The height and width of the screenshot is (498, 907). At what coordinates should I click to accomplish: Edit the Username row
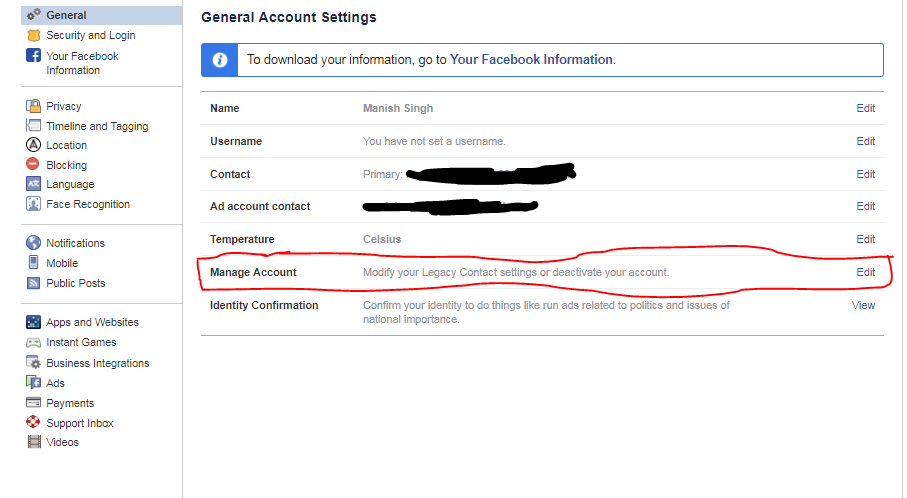pos(865,141)
